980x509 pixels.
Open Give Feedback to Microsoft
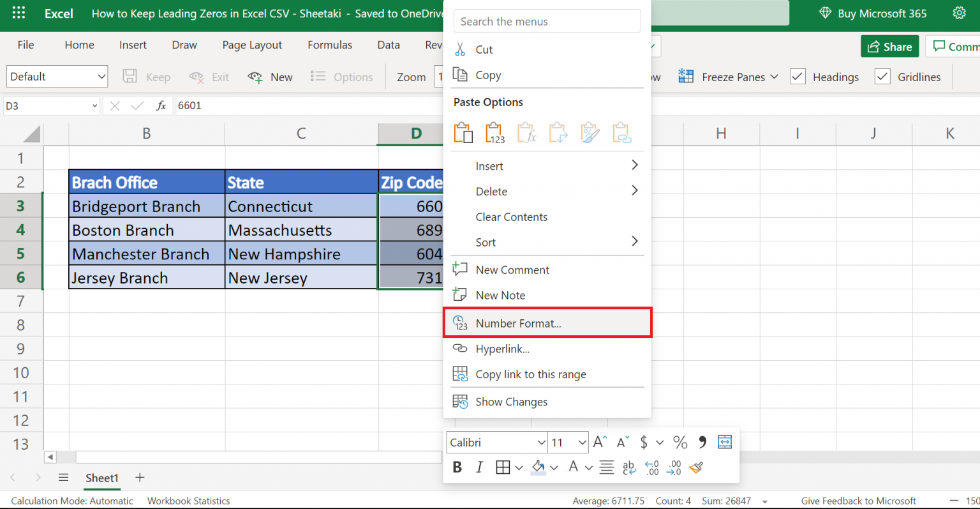coord(858,501)
